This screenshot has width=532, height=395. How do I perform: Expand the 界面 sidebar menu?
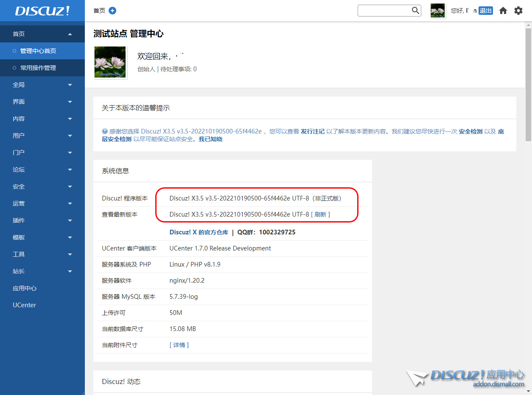pos(42,102)
